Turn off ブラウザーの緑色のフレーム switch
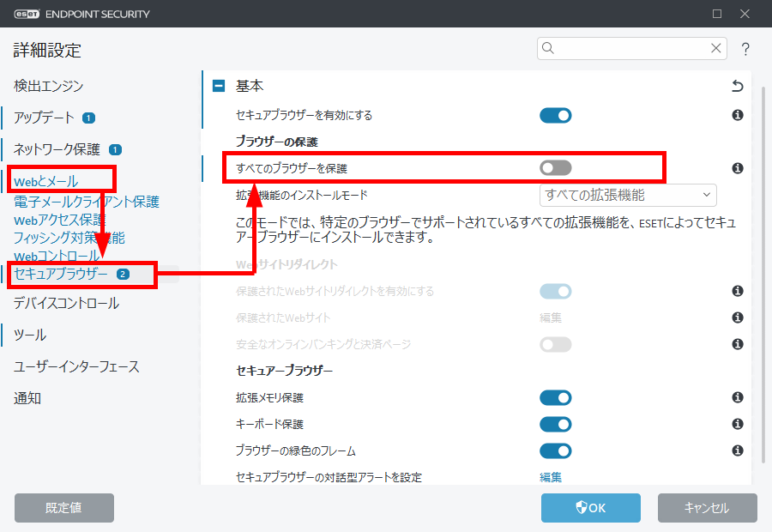This screenshot has width=772, height=532. click(555, 450)
